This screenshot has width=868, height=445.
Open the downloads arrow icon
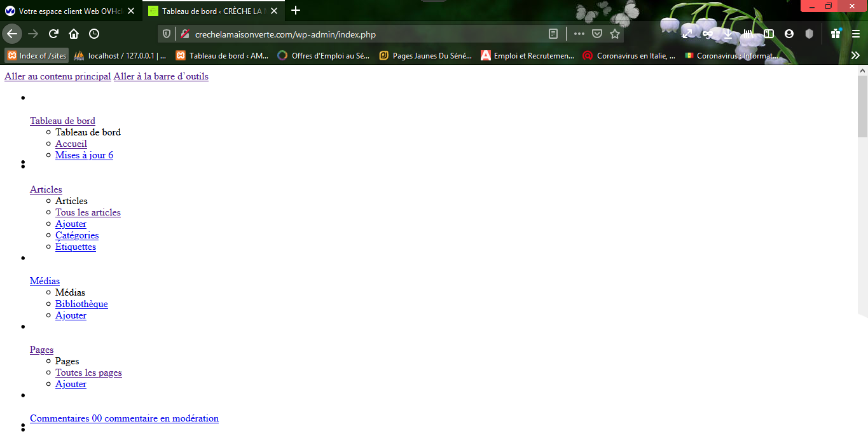pos(728,34)
